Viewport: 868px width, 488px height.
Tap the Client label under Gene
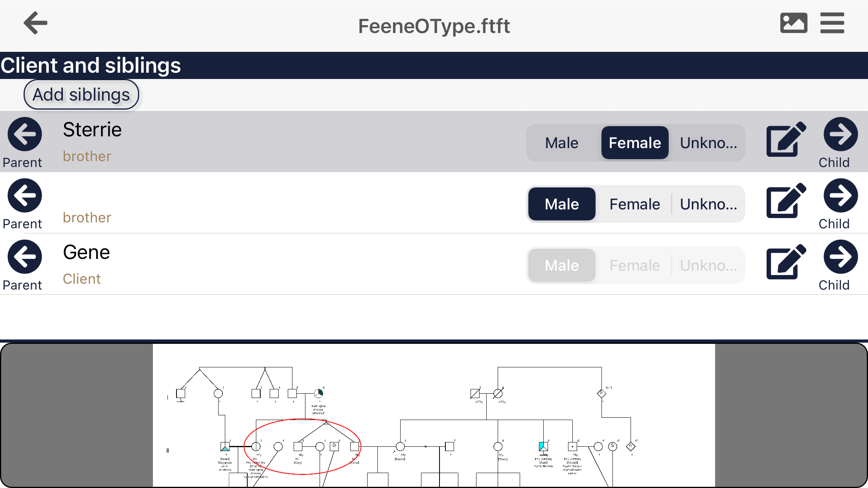[82, 279]
